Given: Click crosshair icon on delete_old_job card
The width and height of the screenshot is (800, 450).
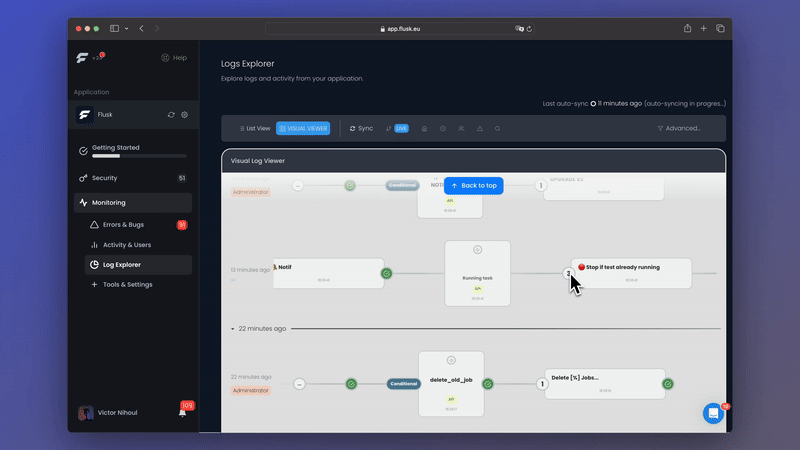Looking at the screenshot, I should [451, 361].
